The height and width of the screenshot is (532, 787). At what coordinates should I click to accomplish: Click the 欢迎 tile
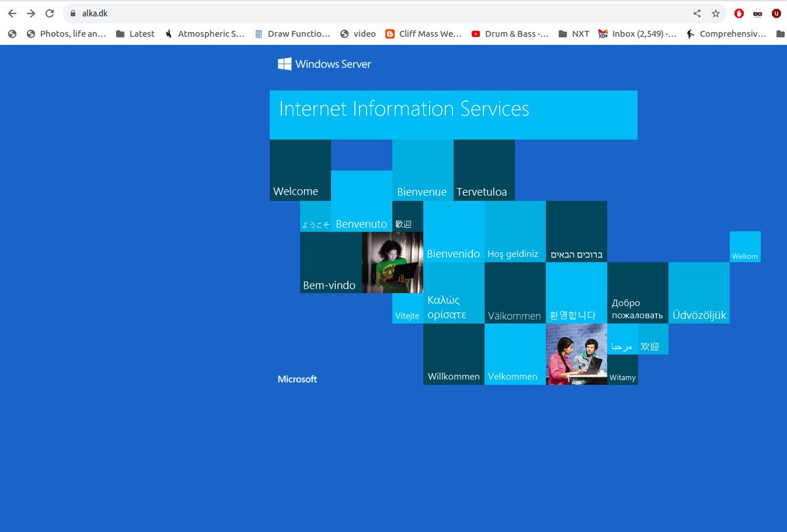[x=653, y=339]
